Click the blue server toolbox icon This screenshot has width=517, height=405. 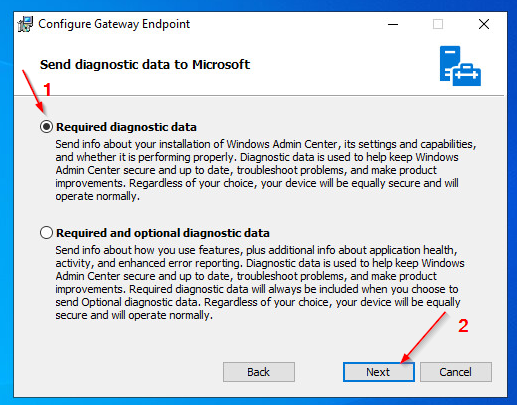(460, 66)
